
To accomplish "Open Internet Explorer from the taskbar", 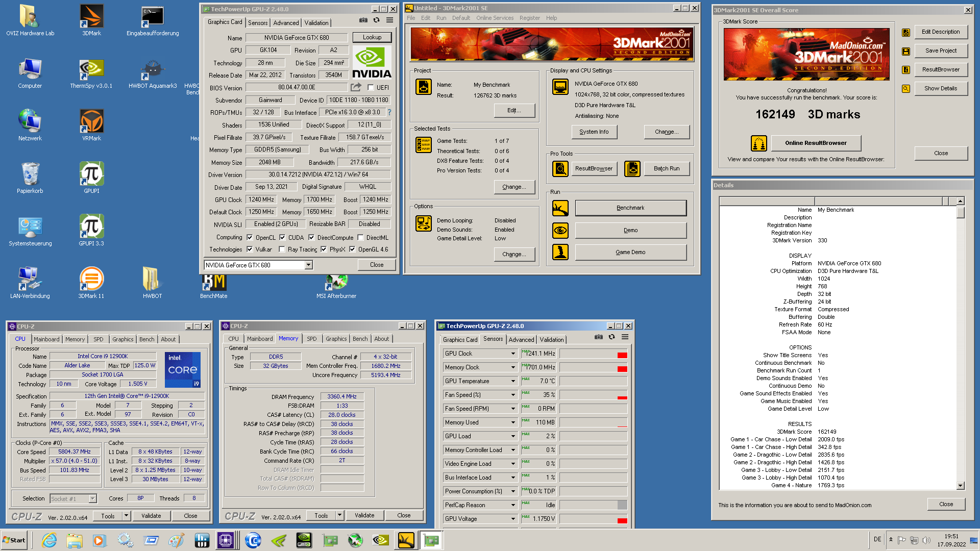I will (x=49, y=540).
